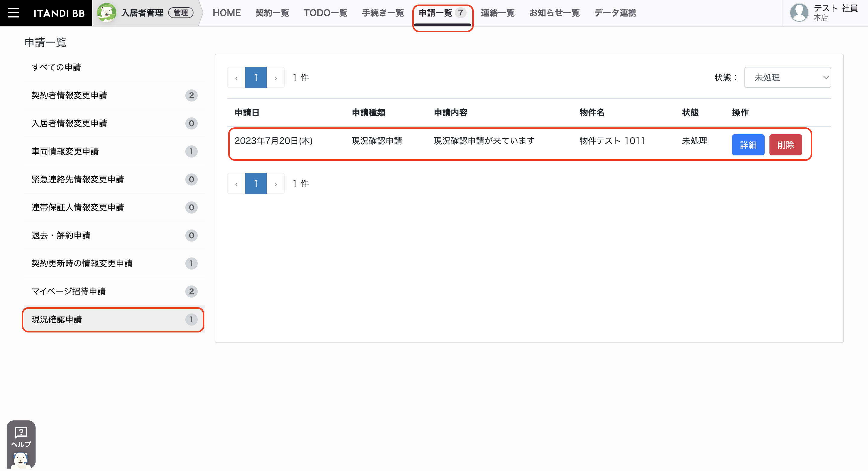Click the 申請日 column header
Viewport: 868px width, 471px height.
tap(247, 112)
